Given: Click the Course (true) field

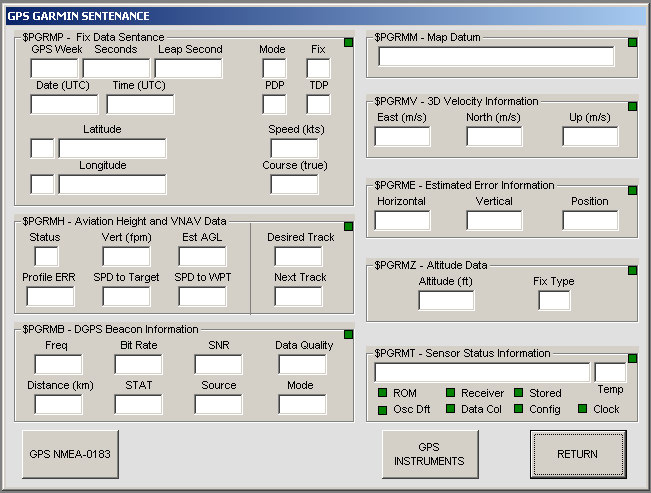Looking at the screenshot, I should click(x=294, y=184).
